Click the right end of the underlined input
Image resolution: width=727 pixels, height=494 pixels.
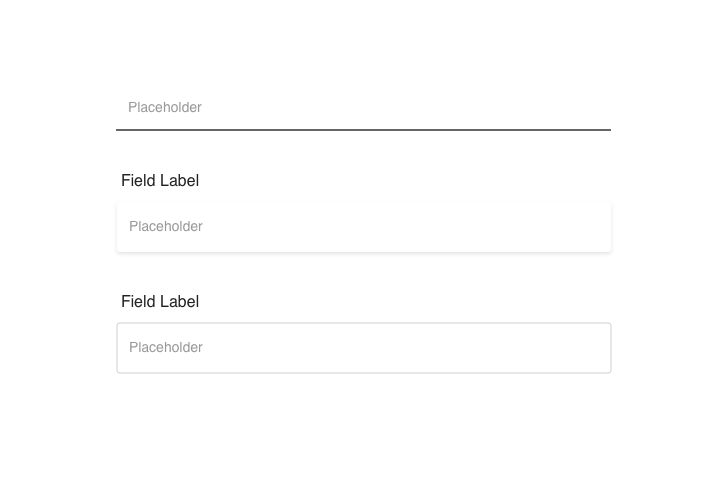coord(596,108)
